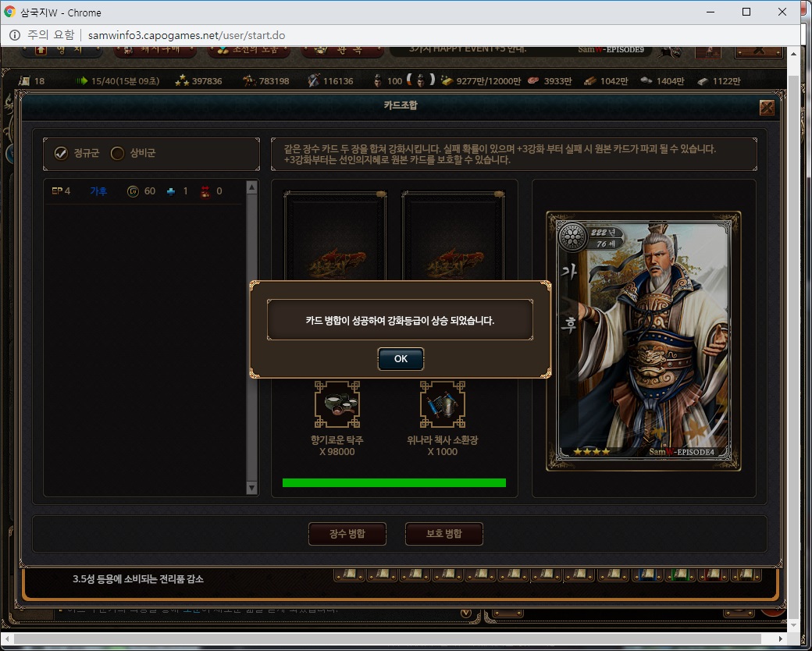Click the URL samwinfo3.capogames.net address field

pos(187,35)
